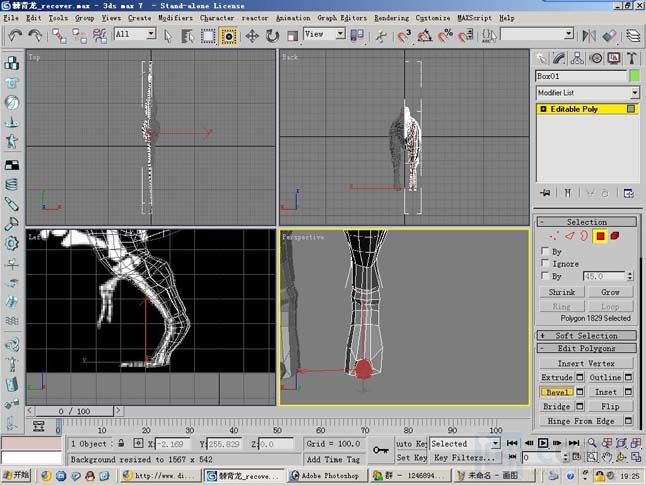Image resolution: width=646 pixels, height=485 pixels.
Task: Open the Customize menu
Action: 433,18
